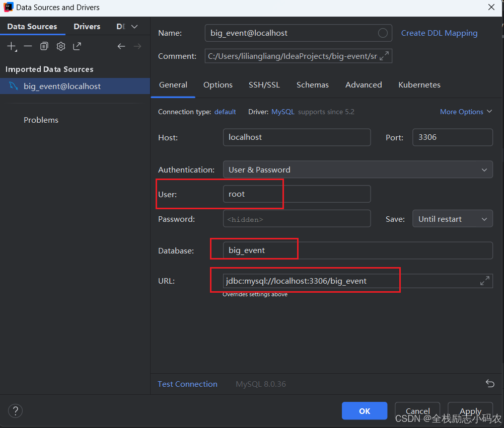Viewport: 504px width, 428px height.
Task: Click Test Connection
Action: pyautogui.click(x=187, y=384)
